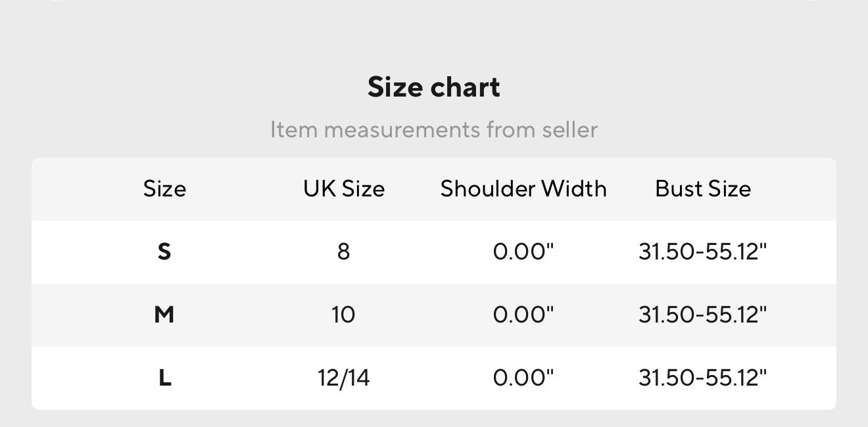
Task: Click bust size range in L row
Action: click(x=702, y=378)
